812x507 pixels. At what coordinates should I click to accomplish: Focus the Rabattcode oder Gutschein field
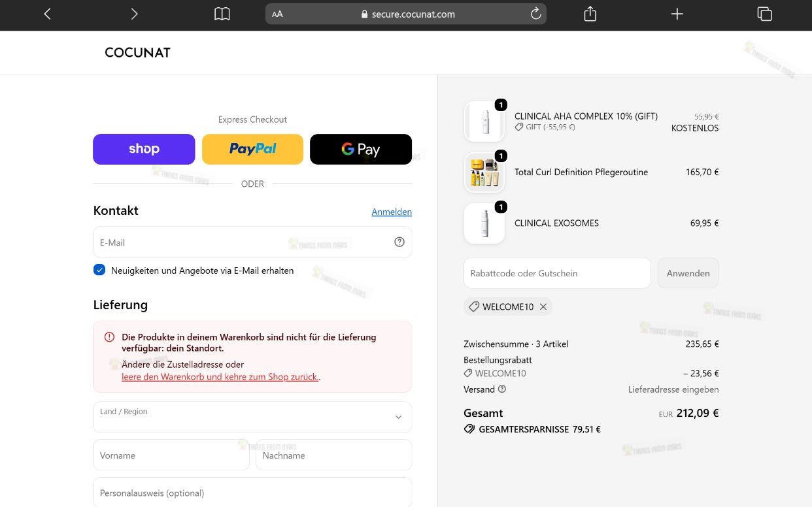(x=557, y=273)
